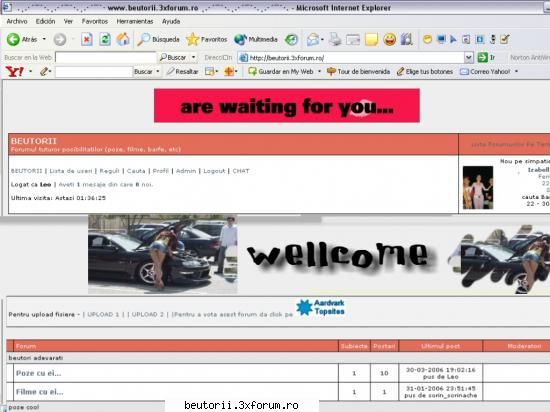
Task: Refresh the page using toolbar refresh icon
Action: [x=105, y=39]
